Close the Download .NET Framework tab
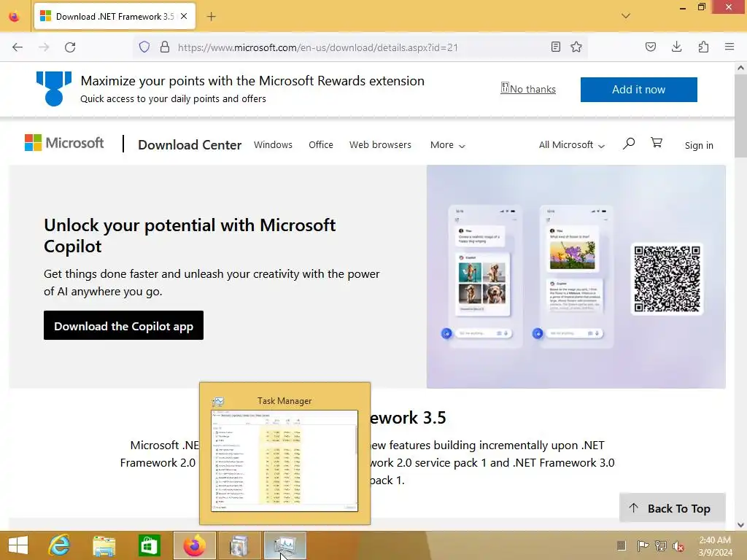747x560 pixels. [x=184, y=16]
